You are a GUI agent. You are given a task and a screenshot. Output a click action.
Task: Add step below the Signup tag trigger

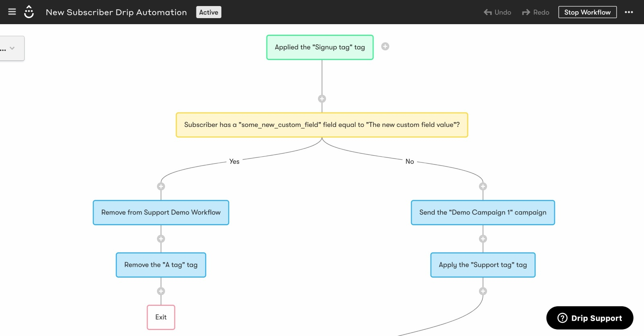coord(322,99)
